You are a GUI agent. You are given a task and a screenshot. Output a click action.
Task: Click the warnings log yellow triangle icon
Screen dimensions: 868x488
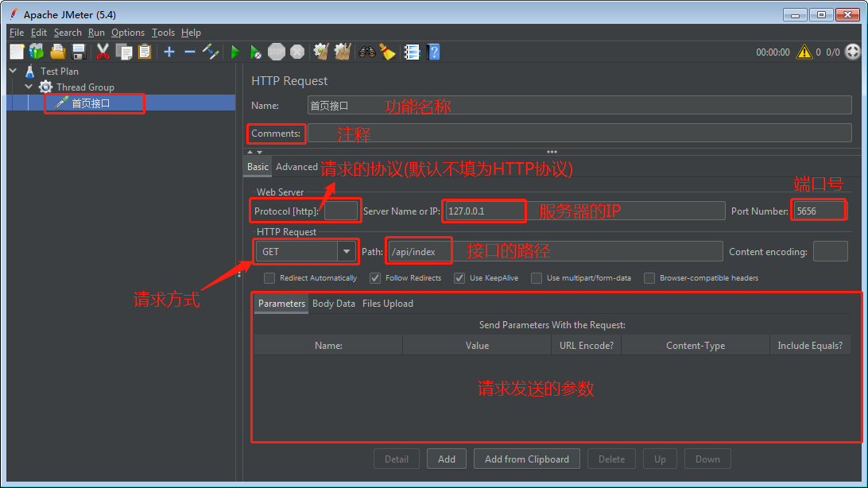click(804, 52)
